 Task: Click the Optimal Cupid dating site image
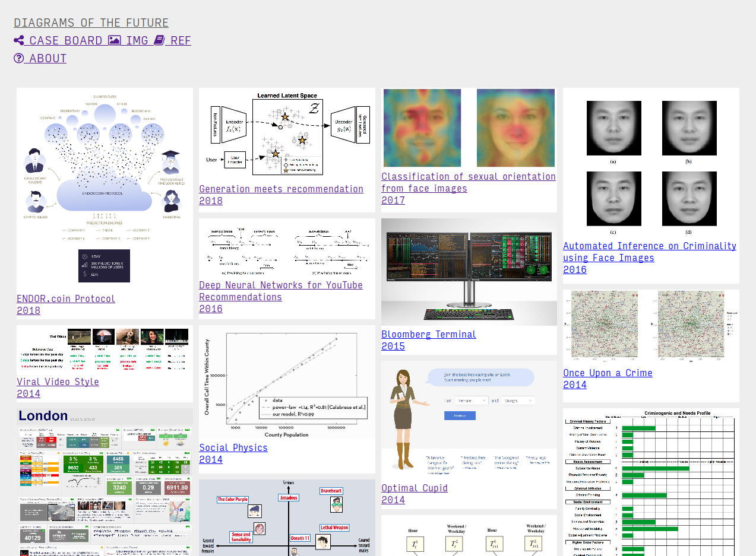point(469,418)
